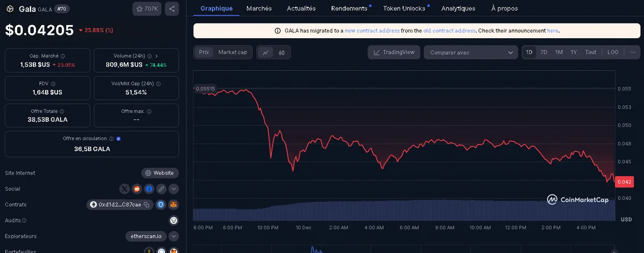Click the current price tag 0.042 on axis

click(625, 182)
